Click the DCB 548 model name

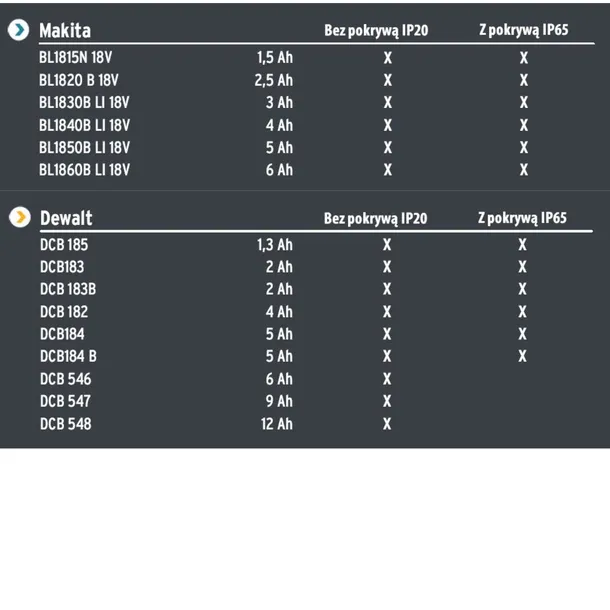click(x=66, y=424)
